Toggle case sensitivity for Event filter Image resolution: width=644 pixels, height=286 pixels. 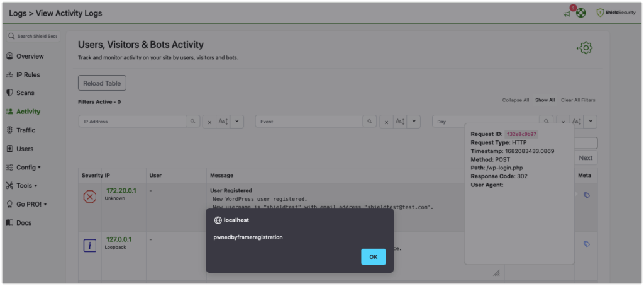coord(399,122)
